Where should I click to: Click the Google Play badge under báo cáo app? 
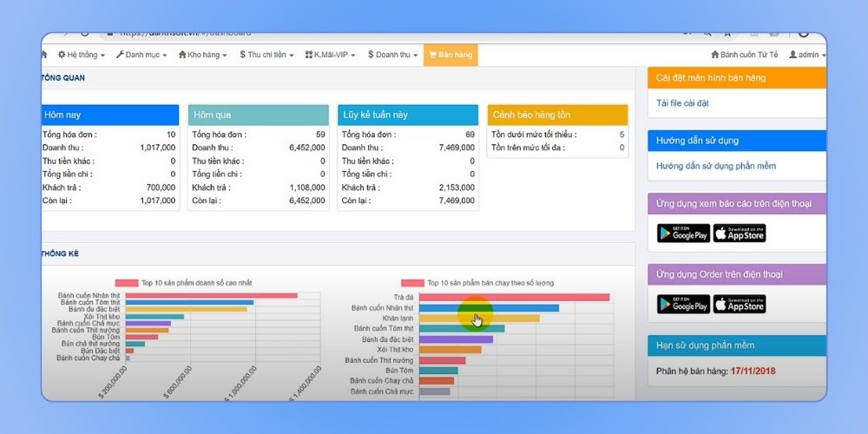tap(683, 233)
